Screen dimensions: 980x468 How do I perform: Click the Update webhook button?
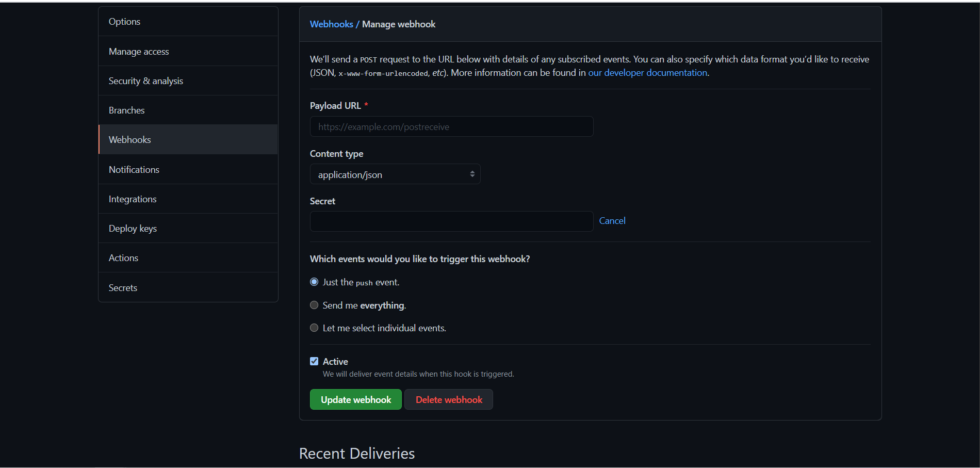tap(355, 399)
